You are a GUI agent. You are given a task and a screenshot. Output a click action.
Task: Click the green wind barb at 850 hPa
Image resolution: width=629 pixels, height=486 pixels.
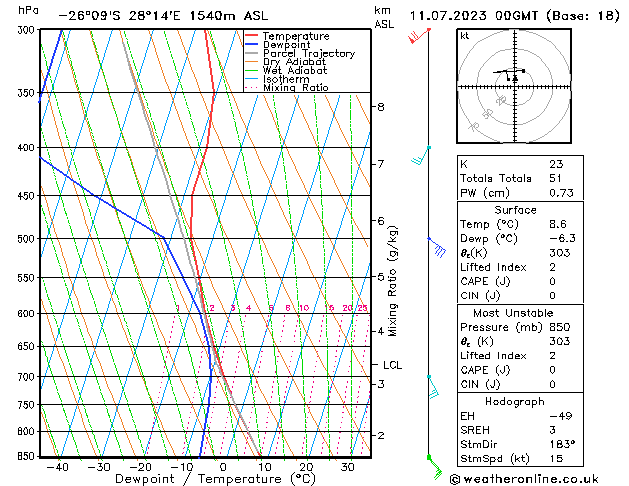[432, 462]
